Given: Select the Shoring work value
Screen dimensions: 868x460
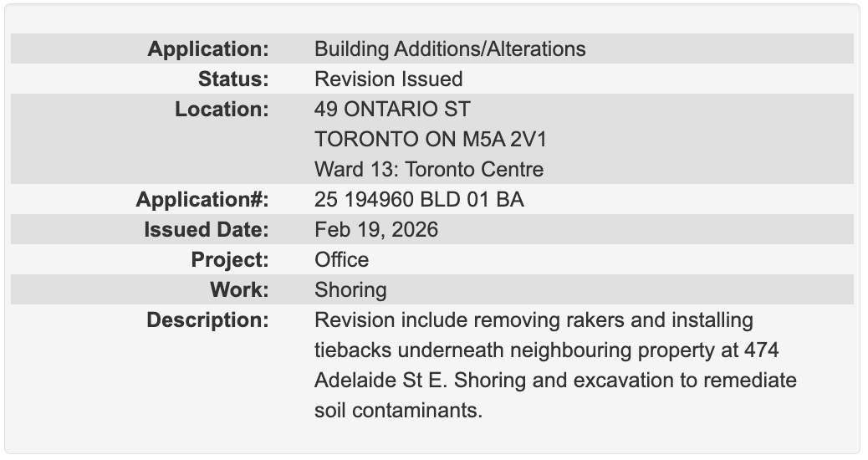Looking at the screenshot, I should [350, 290].
